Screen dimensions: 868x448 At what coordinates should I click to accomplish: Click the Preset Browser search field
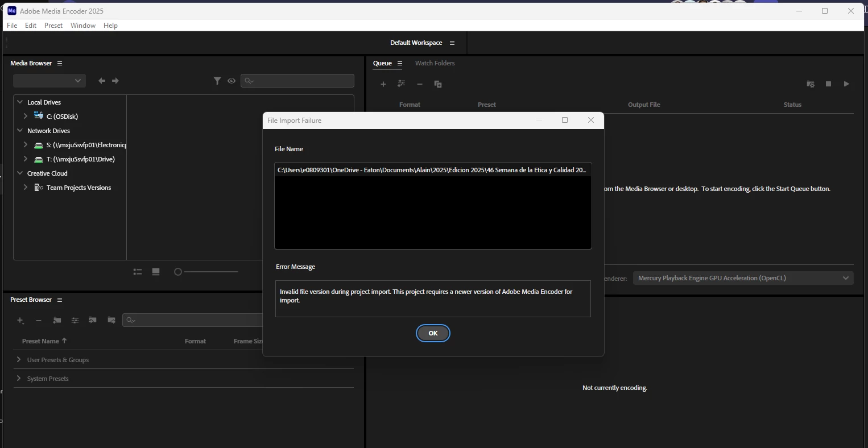coord(192,320)
